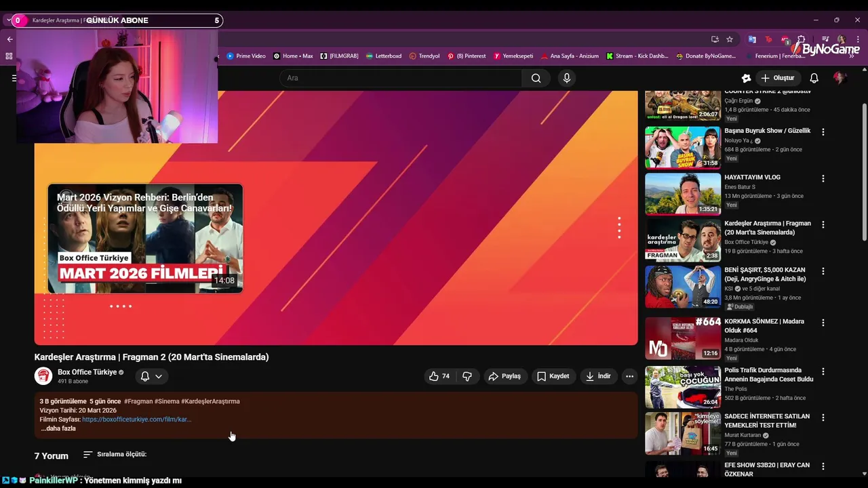Open the Stream - Kick Dashboard bookmark
Viewport: 868px width, 488px height.
637,56
